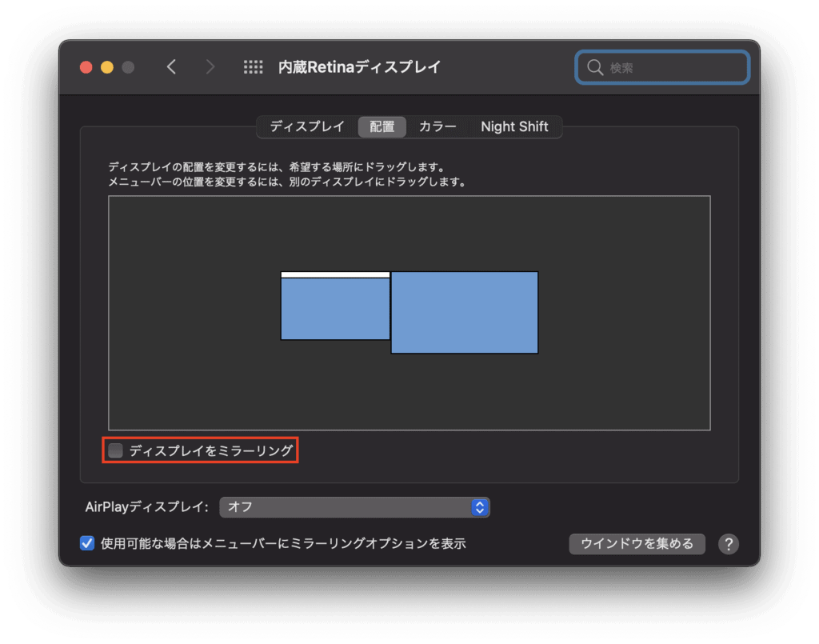This screenshot has height=644, width=819.
Task: Open help with the question mark button
Action: click(x=728, y=544)
